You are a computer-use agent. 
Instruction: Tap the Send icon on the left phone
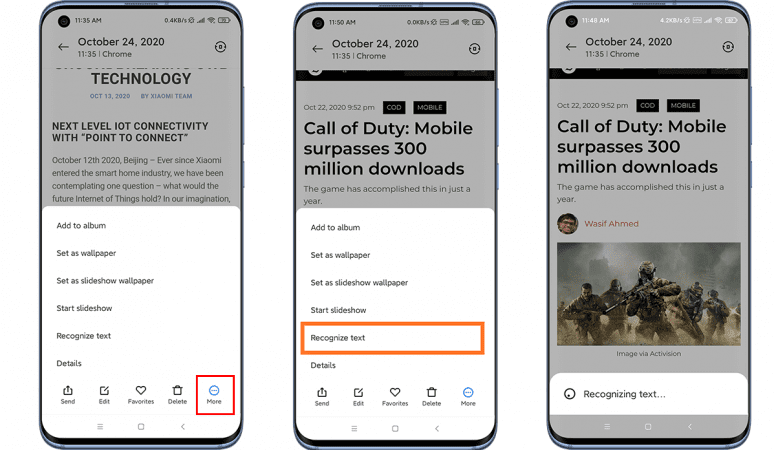click(x=68, y=395)
